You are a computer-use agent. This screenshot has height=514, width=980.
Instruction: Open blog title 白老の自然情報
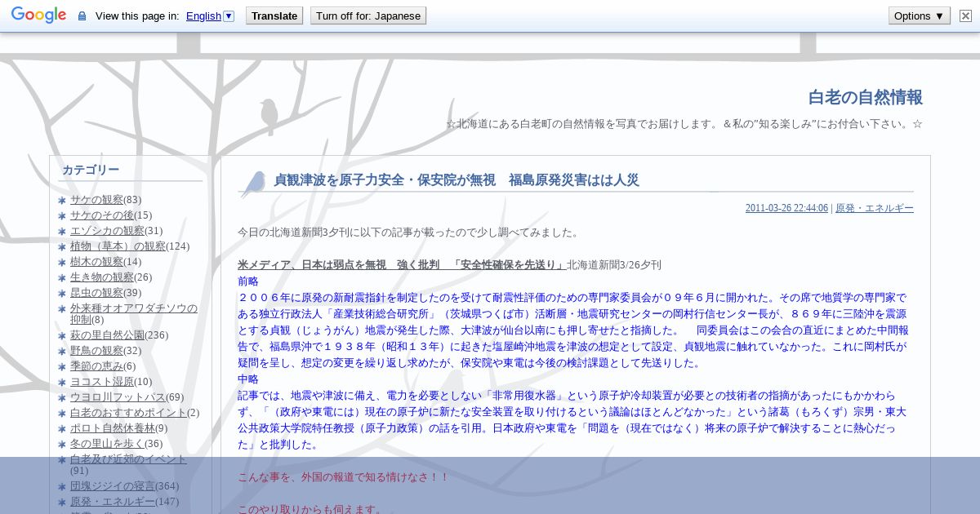point(866,98)
